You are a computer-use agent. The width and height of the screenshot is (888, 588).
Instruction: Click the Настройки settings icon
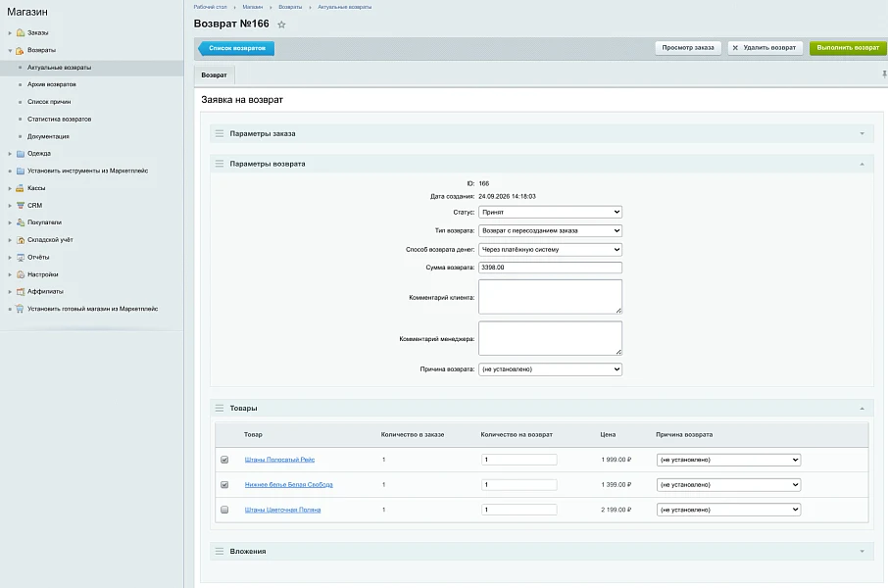[21, 274]
